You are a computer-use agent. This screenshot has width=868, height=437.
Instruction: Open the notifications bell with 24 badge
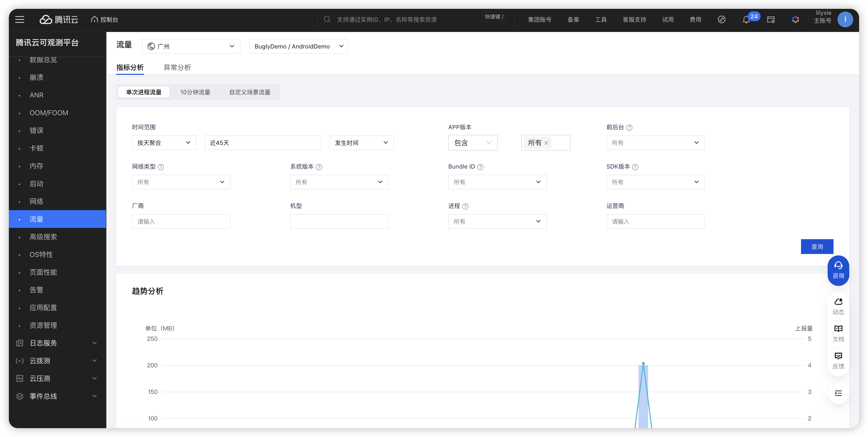(746, 20)
